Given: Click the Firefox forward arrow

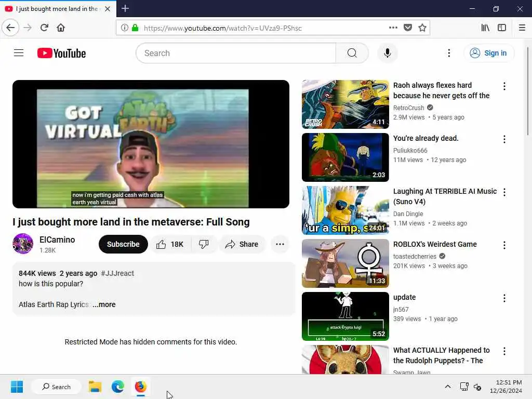Looking at the screenshot, I should point(28,28).
